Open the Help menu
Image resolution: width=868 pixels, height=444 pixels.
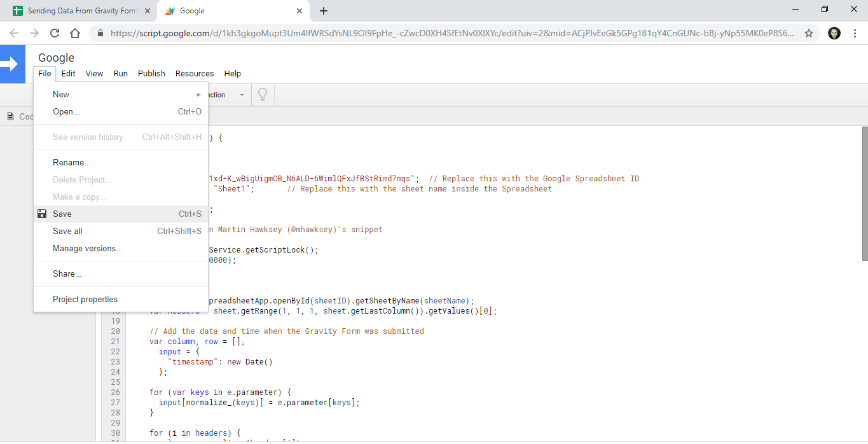(x=233, y=73)
